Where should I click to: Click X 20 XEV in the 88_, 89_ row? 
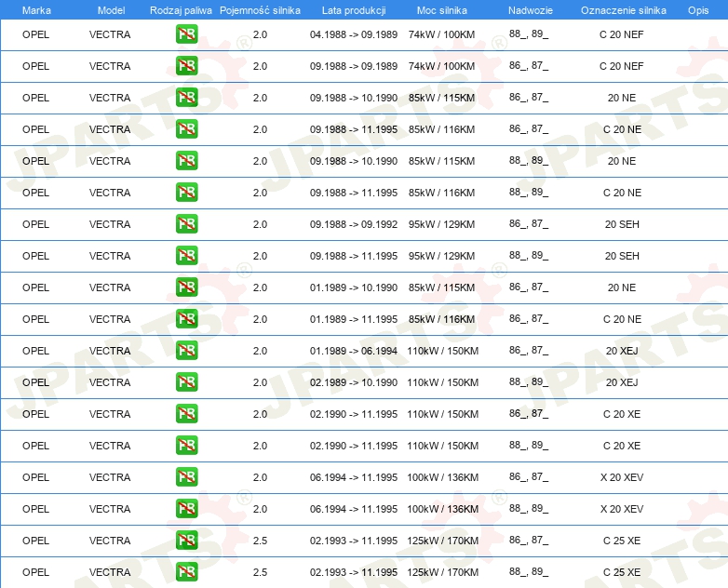coord(622,509)
